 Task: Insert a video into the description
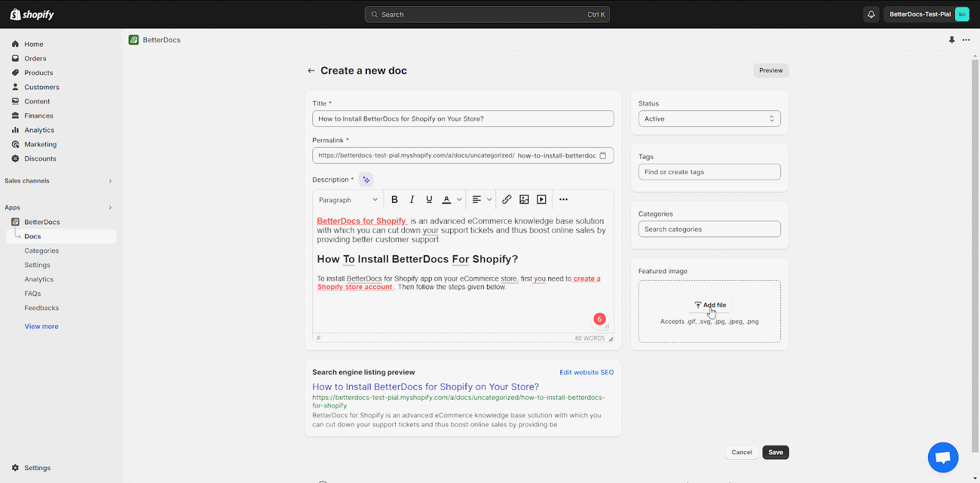click(x=541, y=199)
